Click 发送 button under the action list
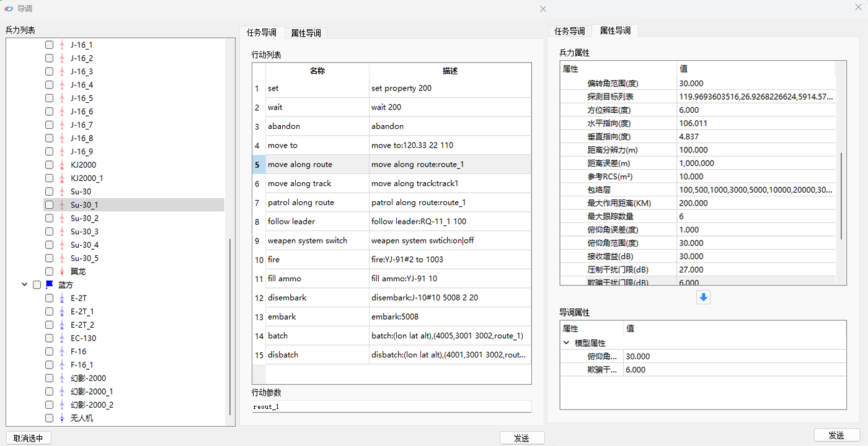This screenshot has width=868, height=446. pyautogui.click(x=521, y=438)
